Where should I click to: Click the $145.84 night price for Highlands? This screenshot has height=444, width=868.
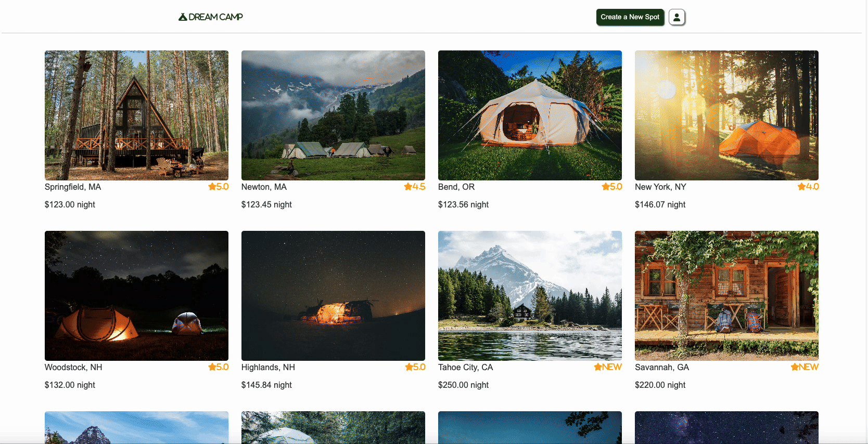[x=266, y=385]
